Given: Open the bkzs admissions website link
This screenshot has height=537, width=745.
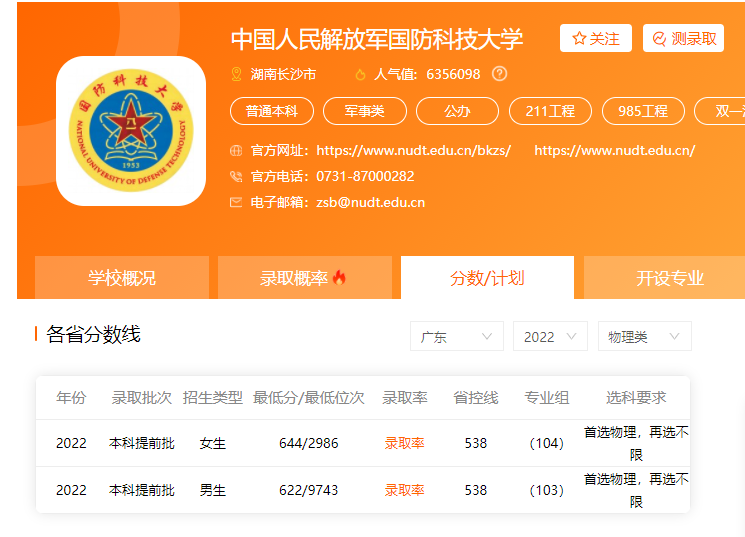Looking at the screenshot, I should [x=413, y=151].
